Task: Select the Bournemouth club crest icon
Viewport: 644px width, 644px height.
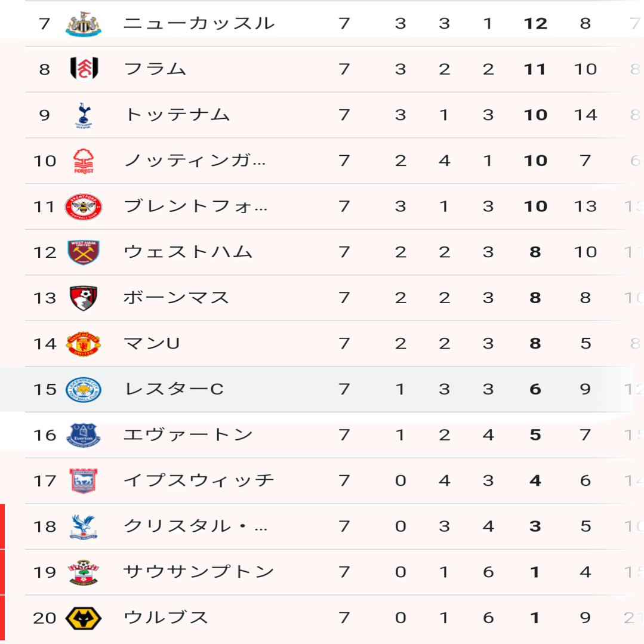Action: (x=83, y=298)
